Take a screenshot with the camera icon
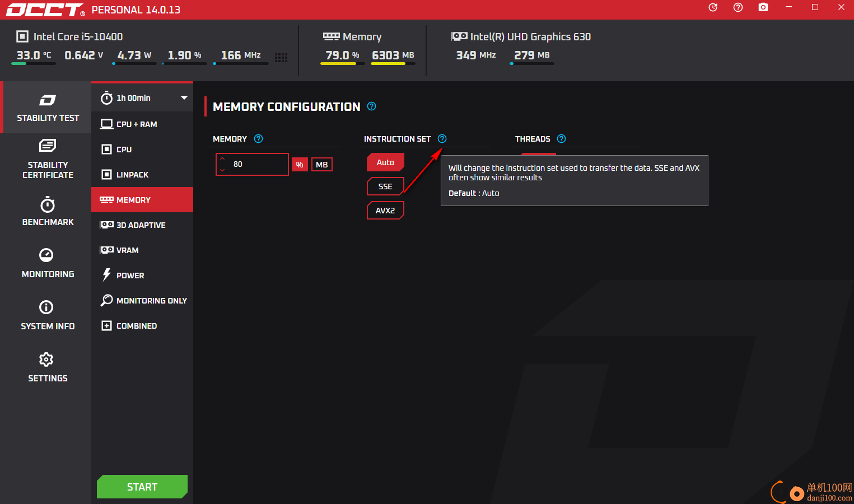 763,7
